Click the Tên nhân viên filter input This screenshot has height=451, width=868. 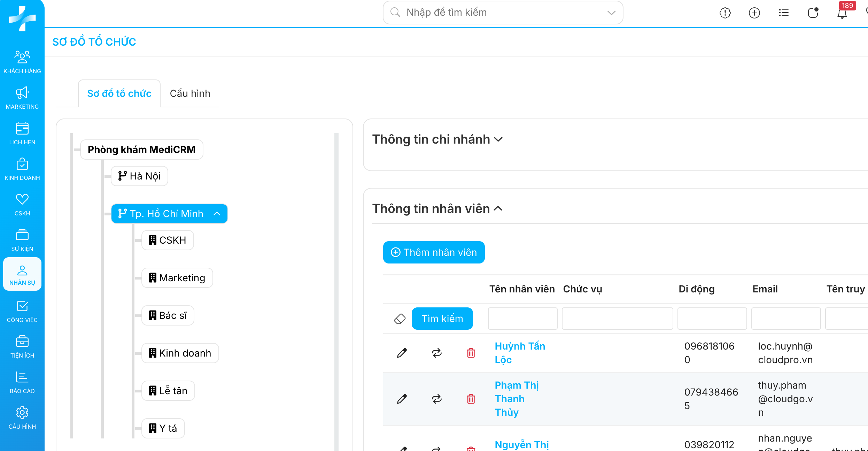(x=522, y=319)
